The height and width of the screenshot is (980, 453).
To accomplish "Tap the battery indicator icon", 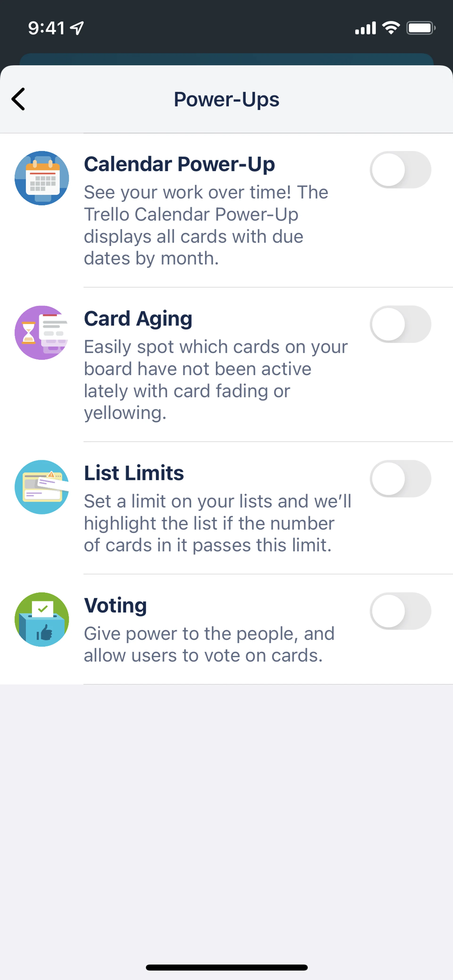I will [x=421, y=28].
